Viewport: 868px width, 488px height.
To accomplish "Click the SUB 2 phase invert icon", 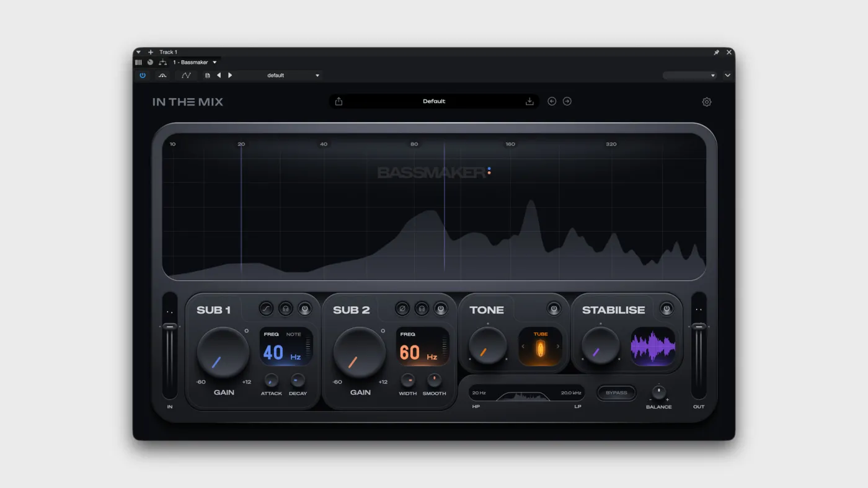I will click(402, 308).
